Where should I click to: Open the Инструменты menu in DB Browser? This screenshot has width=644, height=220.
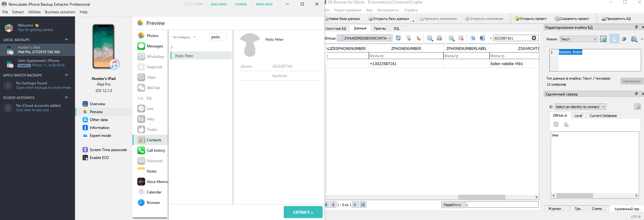click(388, 10)
